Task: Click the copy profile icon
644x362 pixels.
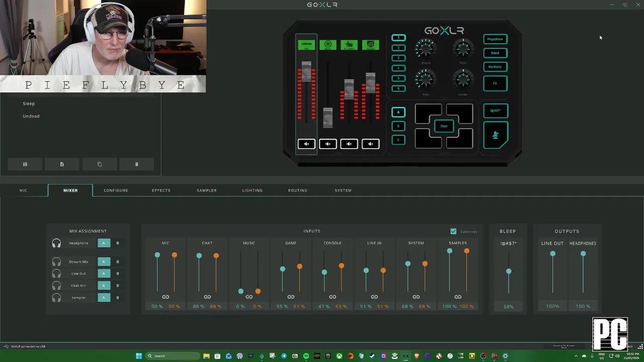Action: 99,164
